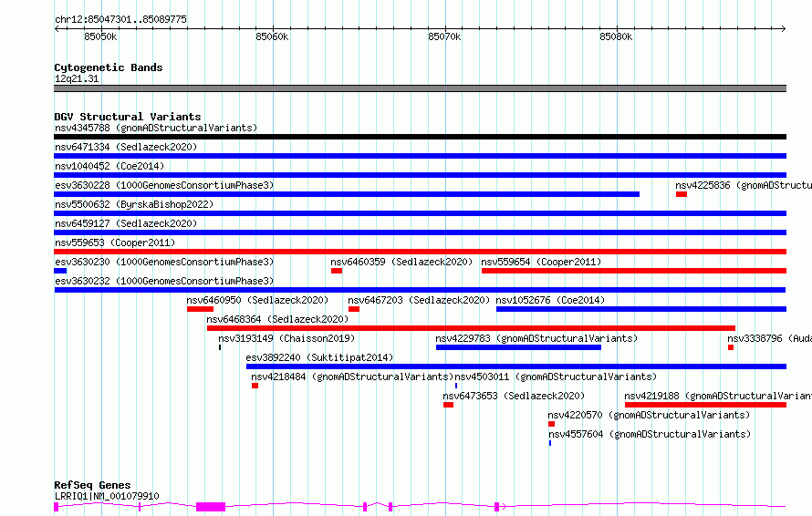Click the blue nsv6459127 variant bar
This screenshot has height=516, width=812.
pos(420,232)
